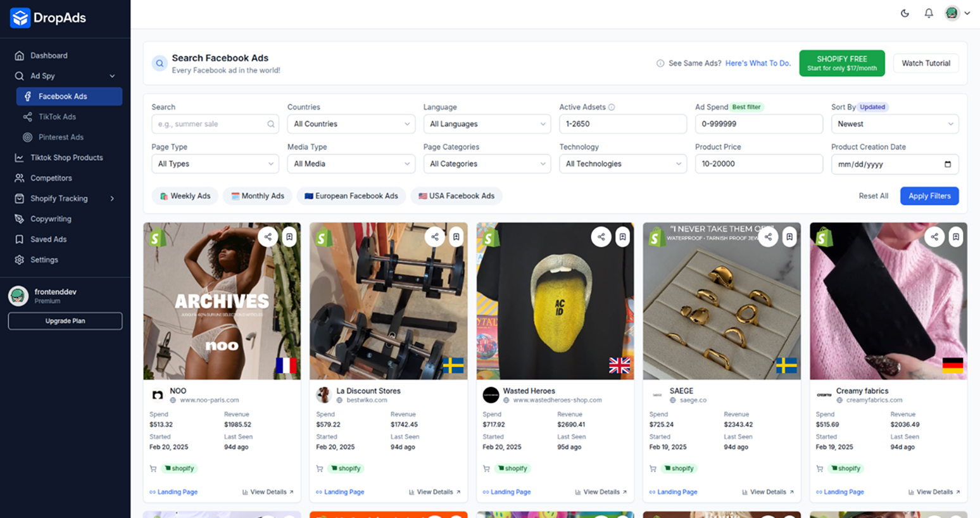Open the Countries dropdown

click(351, 124)
